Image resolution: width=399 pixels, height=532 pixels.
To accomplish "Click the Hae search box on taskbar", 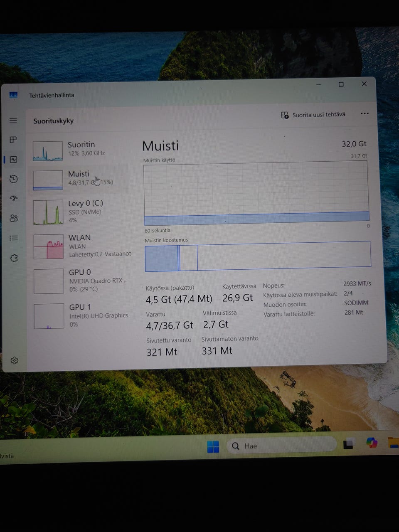I will click(281, 446).
